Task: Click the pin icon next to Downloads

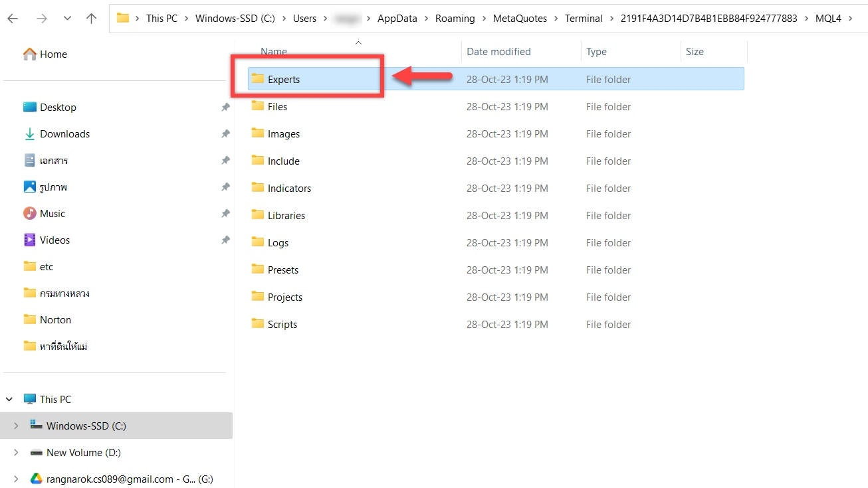Action: click(225, 134)
